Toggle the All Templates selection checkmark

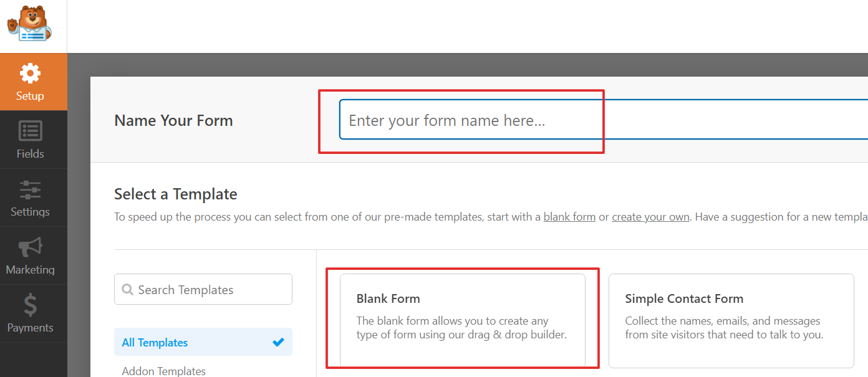click(278, 342)
